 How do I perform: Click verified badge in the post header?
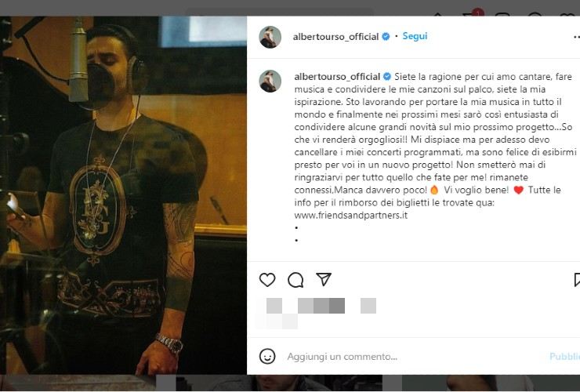(x=386, y=36)
